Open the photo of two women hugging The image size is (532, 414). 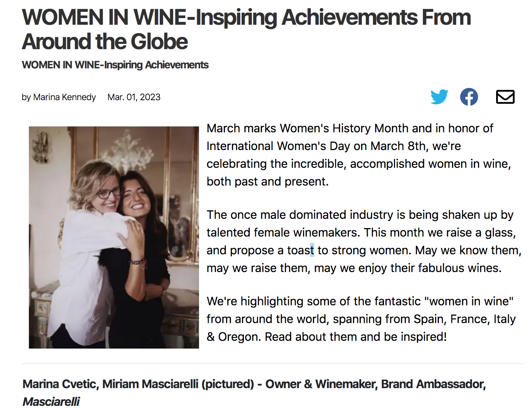(114, 237)
